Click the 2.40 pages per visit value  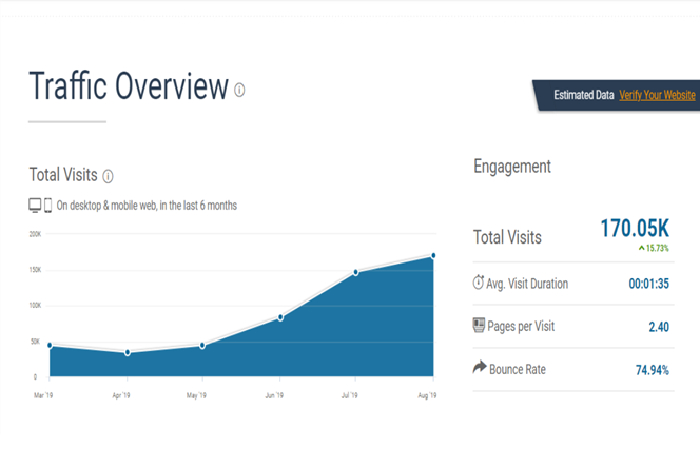[658, 327]
